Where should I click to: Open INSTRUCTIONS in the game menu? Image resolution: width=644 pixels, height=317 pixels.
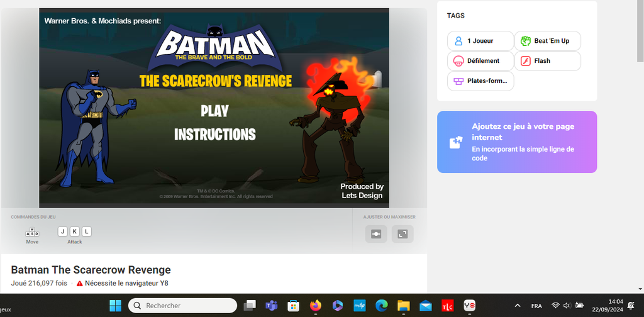(214, 134)
